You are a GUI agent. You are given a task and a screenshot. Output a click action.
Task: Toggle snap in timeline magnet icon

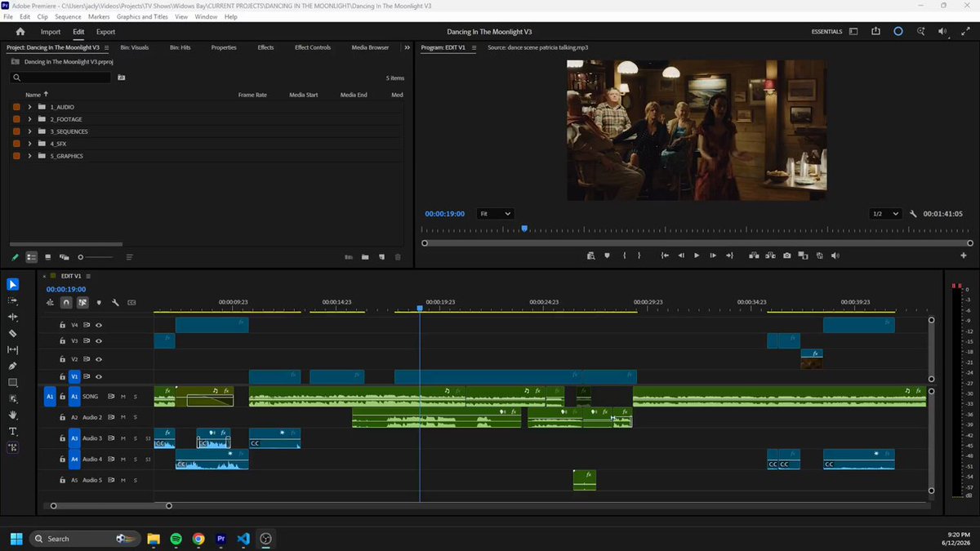[x=66, y=303]
